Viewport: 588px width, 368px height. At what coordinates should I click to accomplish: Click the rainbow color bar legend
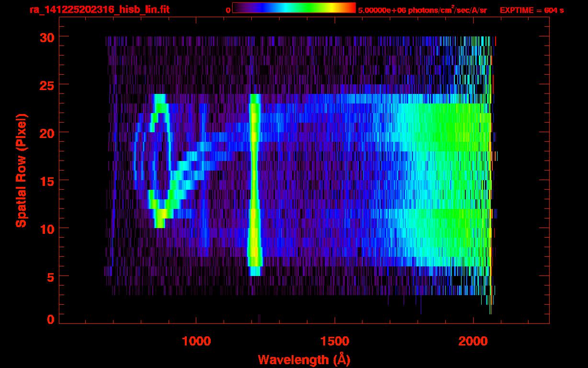pyautogui.click(x=294, y=8)
